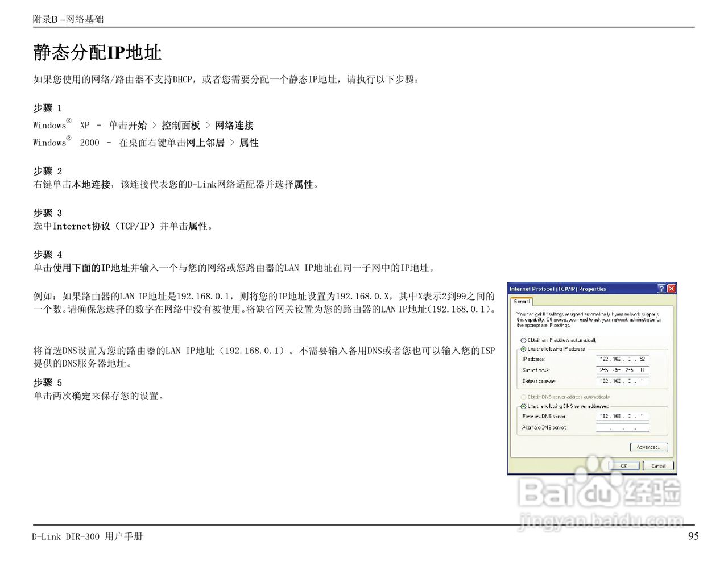728x562 pixels.
Task: Click the bold text '确定' in step 5
Action: tap(81, 396)
